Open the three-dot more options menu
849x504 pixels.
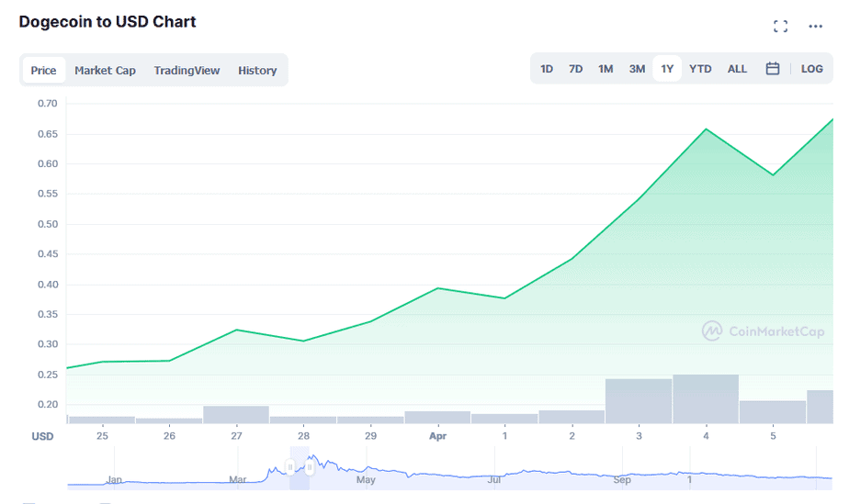click(x=815, y=26)
